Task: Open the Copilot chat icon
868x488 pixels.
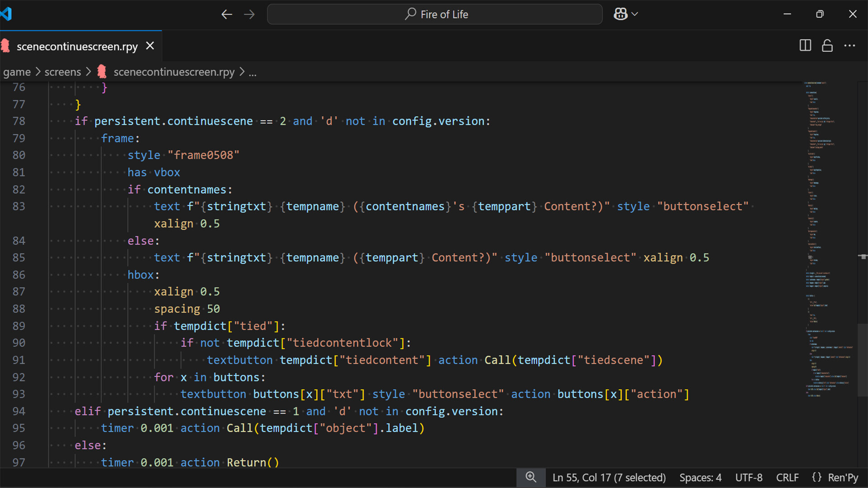Action: [620, 14]
